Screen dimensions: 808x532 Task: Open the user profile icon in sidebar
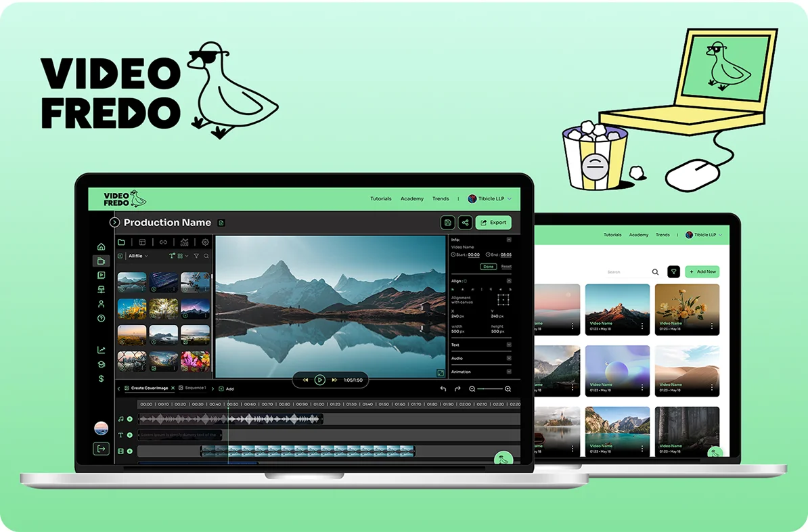pos(101,304)
